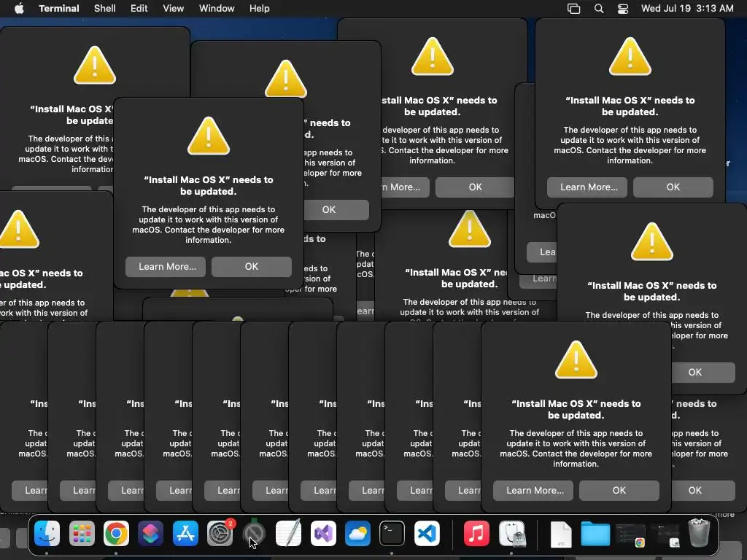747x560 pixels.
Task: Click the prohibited-sign Install Mac OS X Dock icon
Action: coord(254,533)
